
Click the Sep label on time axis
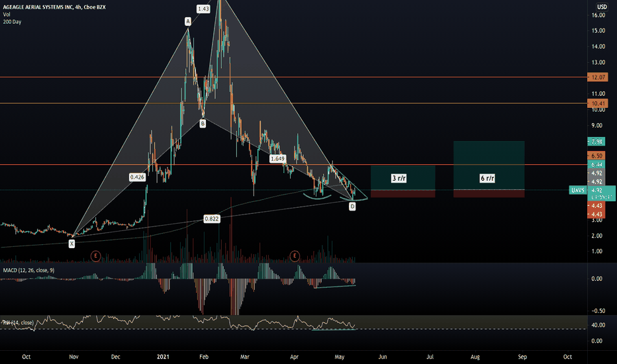pos(522,357)
